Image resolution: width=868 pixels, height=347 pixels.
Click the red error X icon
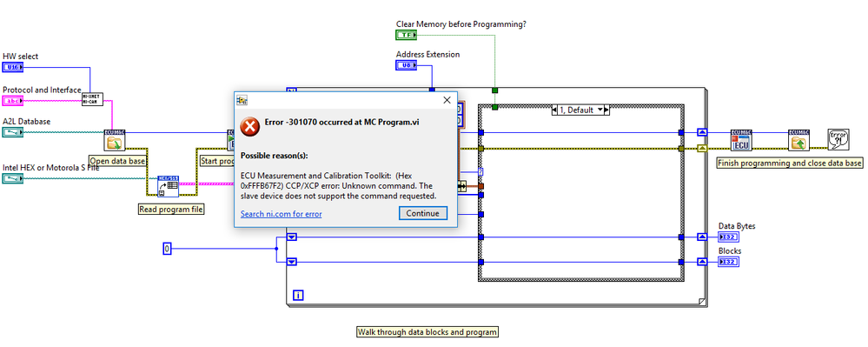click(x=249, y=127)
